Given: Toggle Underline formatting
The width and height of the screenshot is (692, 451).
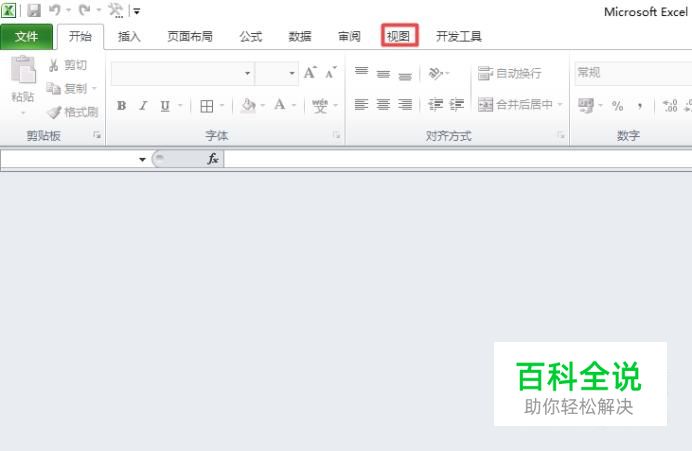Looking at the screenshot, I should [165, 106].
